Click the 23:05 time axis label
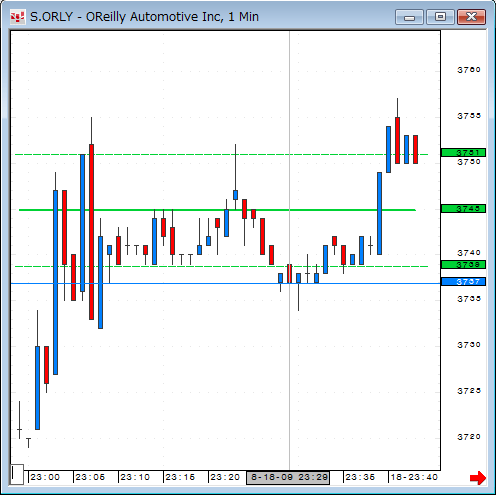This screenshot has width=496, height=495. [90, 477]
